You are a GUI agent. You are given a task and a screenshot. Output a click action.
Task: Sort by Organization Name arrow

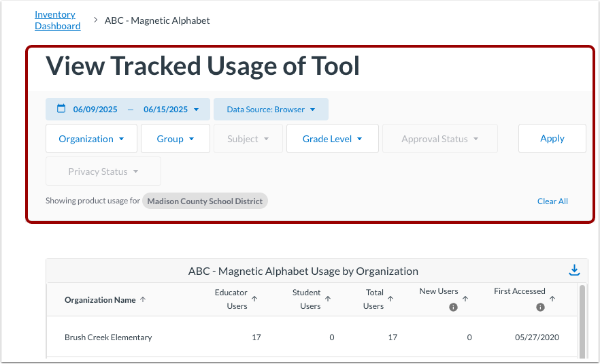[143, 299]
